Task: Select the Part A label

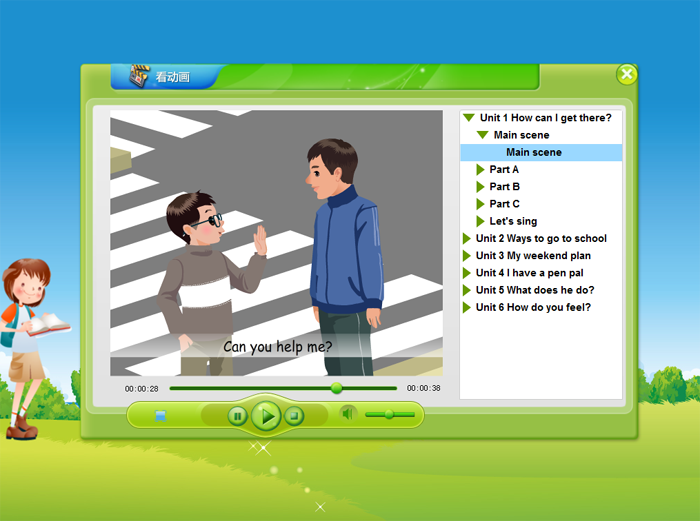Action: [x=504, y=170]
